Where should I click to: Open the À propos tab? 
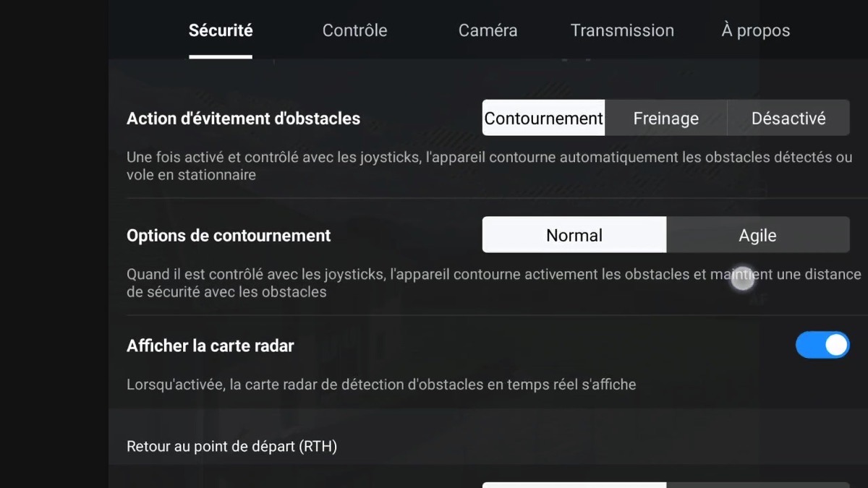tap(756, 30)
